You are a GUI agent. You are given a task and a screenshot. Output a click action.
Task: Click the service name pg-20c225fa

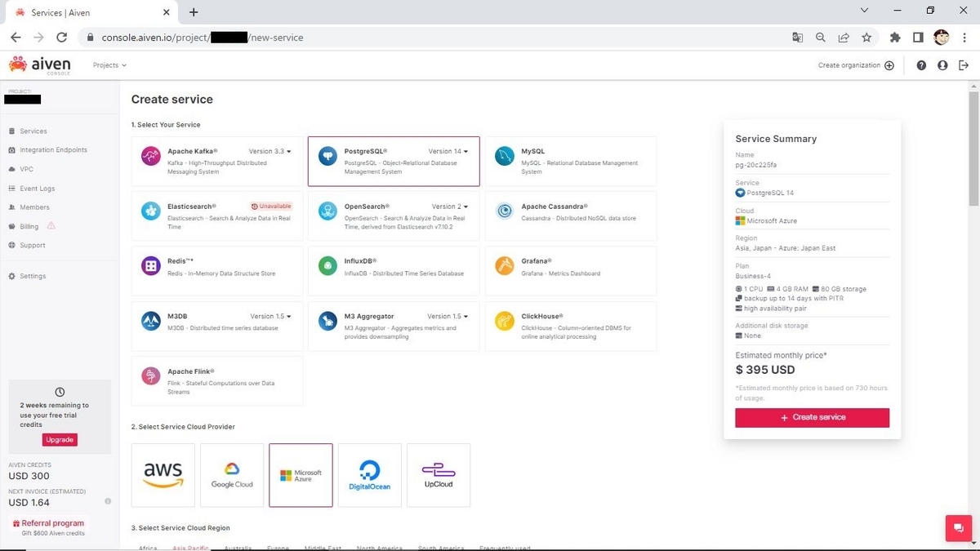(x=755, y=165)
